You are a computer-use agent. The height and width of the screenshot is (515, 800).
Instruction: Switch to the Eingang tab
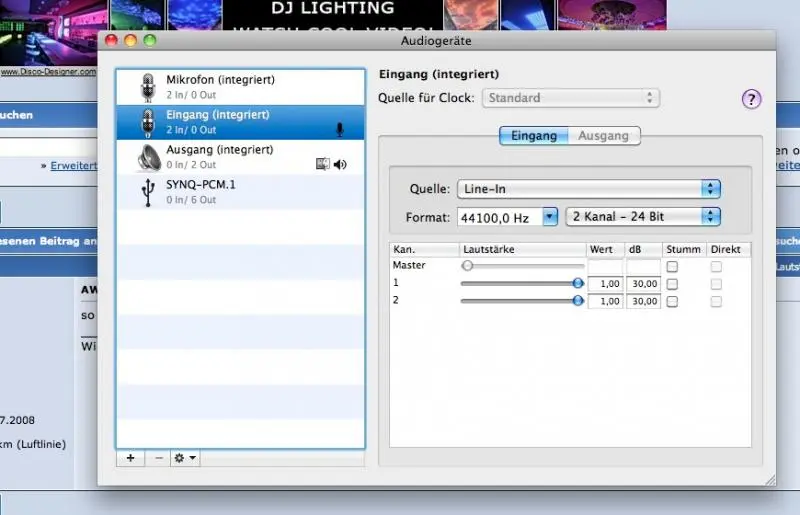534,136
